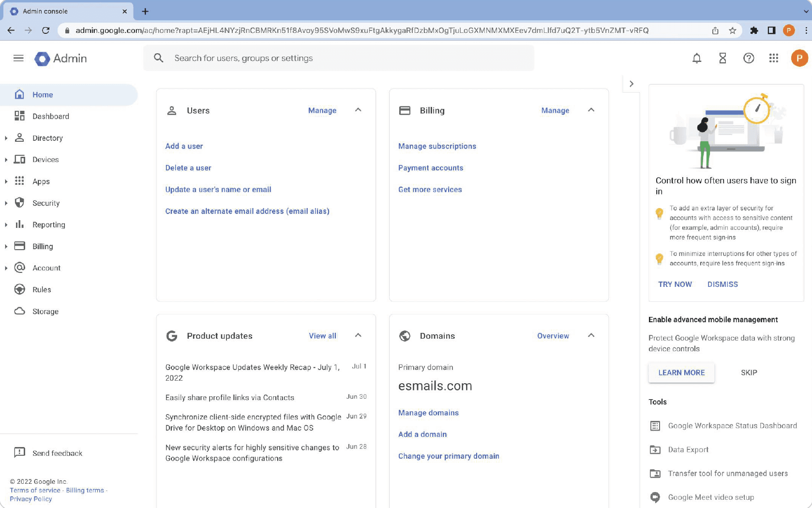The image size is (812, 508).
Task: Click the LEARN MORE button
Action: [681, 373]
